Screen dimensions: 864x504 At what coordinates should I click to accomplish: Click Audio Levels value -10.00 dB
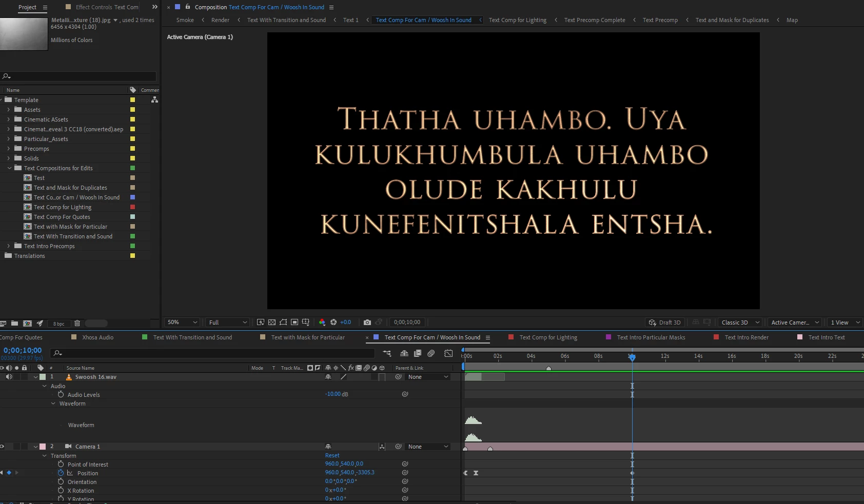(x=337, y=394)
